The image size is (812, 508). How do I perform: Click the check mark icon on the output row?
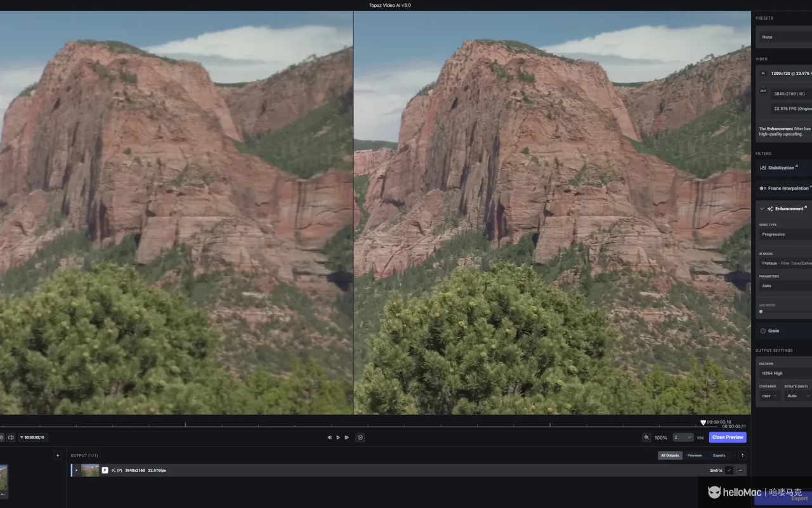coord(729,471)
